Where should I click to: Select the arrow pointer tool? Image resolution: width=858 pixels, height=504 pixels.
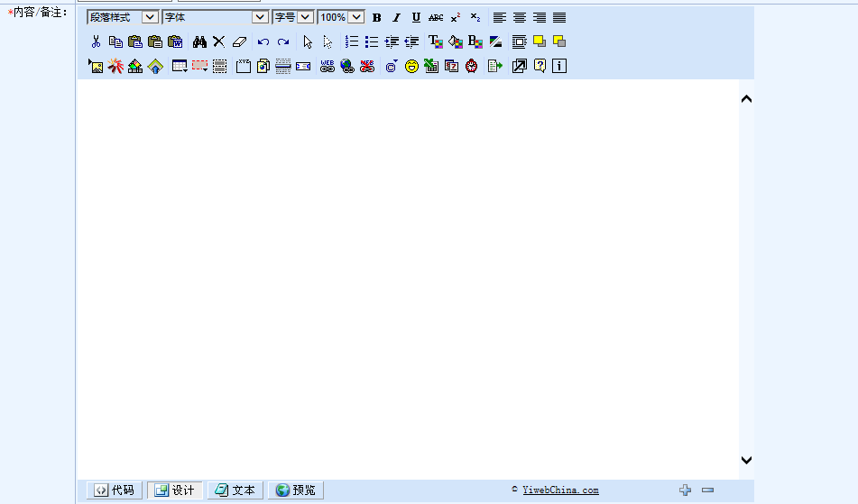[308, 41]
